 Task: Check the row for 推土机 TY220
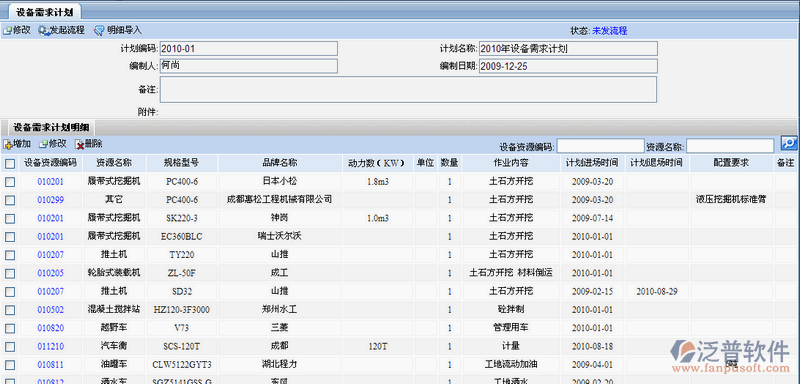(10, 255)
